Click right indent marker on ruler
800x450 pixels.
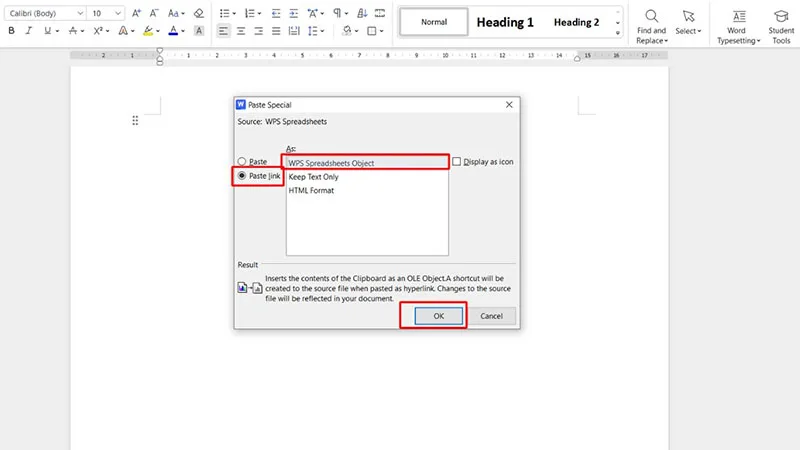[577, 59]
